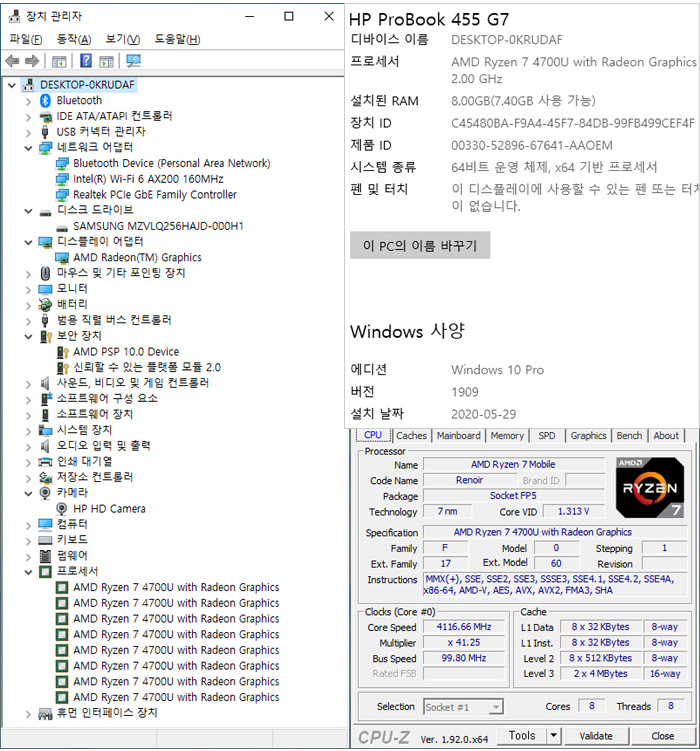Click the 시스템 장치 category icon
Viewport: 700px width, 751px height.
click(x=45, y=431)
